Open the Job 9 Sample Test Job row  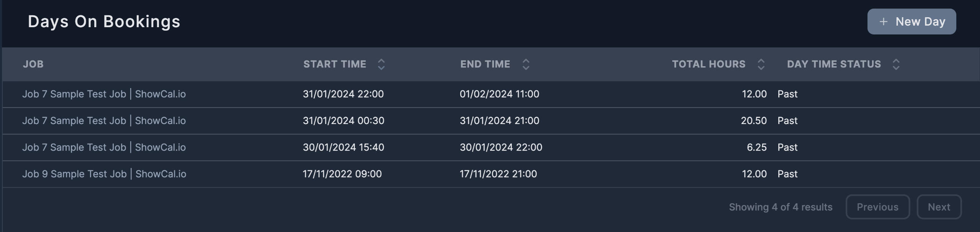coord(104,174)
